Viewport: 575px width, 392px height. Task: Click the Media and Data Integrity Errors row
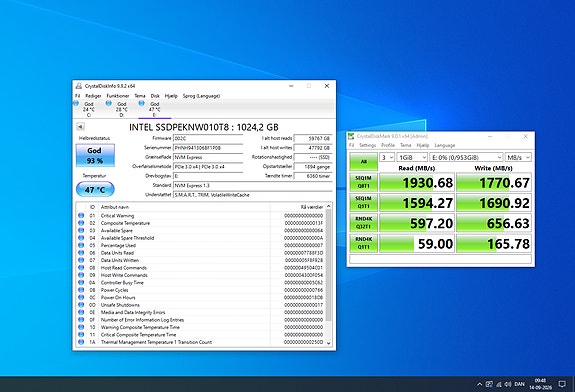[x=201, y=312]
